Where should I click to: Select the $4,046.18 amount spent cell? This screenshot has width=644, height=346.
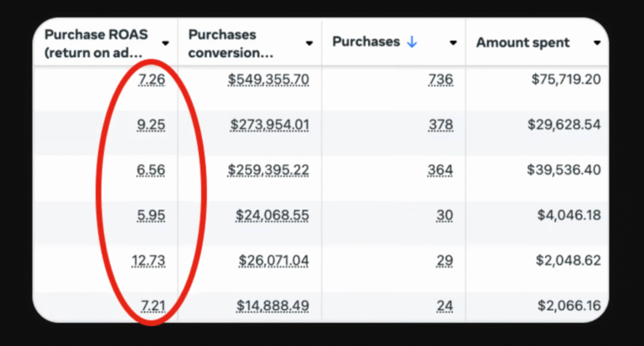coord(569,215)
